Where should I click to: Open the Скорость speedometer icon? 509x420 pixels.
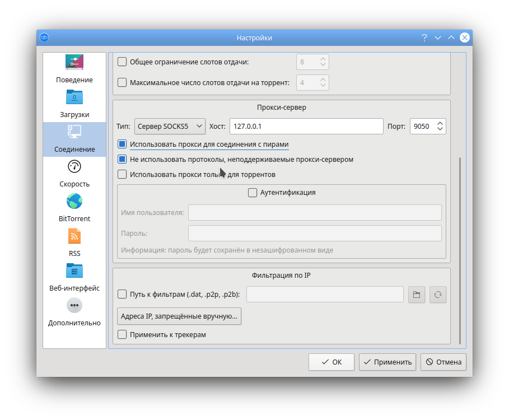point(74,166)
